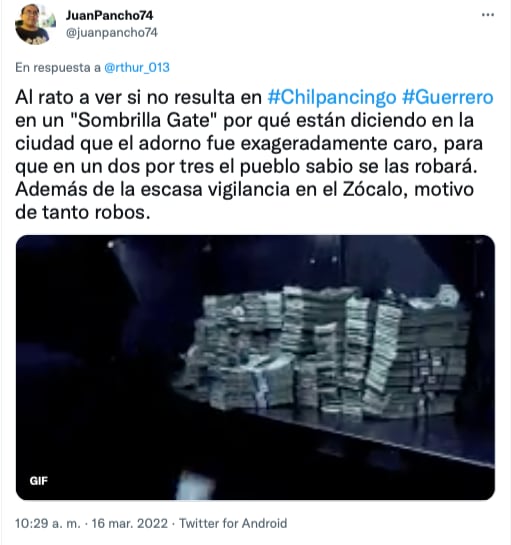Follow the #Guerrero hashtag

point(448,98)
